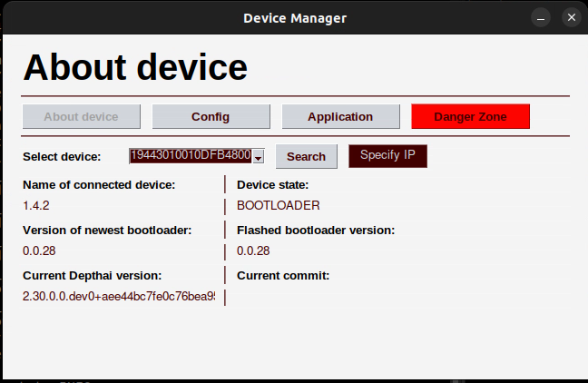Click the flashed bootloader version value
588x383 pixels.
pos(252,250)
